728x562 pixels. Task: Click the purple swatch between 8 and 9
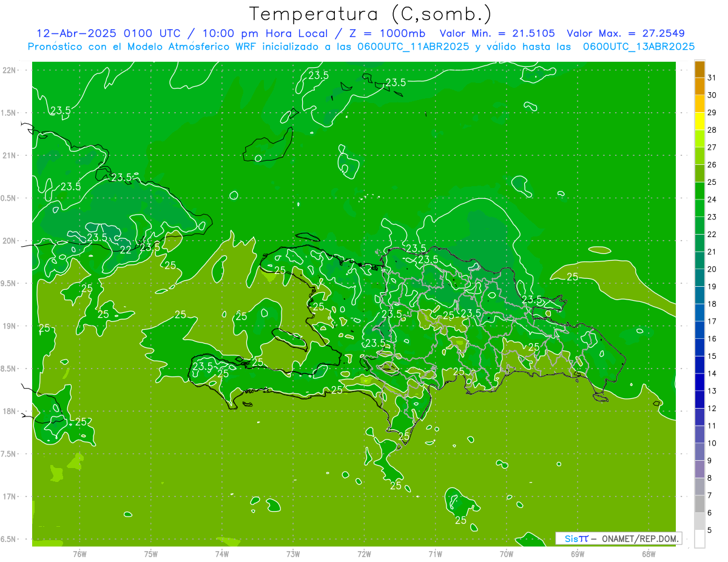pyautogui.click(x=699, y=469)
